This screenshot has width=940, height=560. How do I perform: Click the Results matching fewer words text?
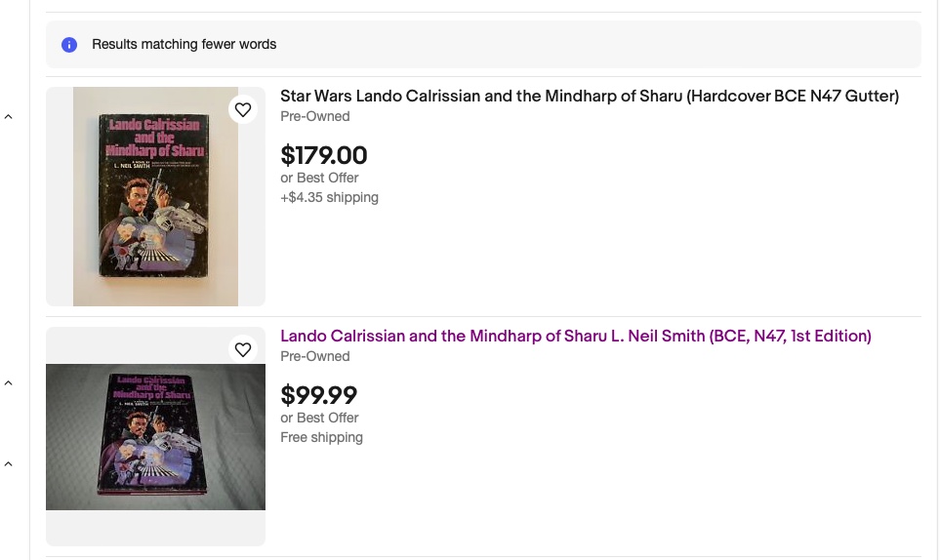pos(184,45)
